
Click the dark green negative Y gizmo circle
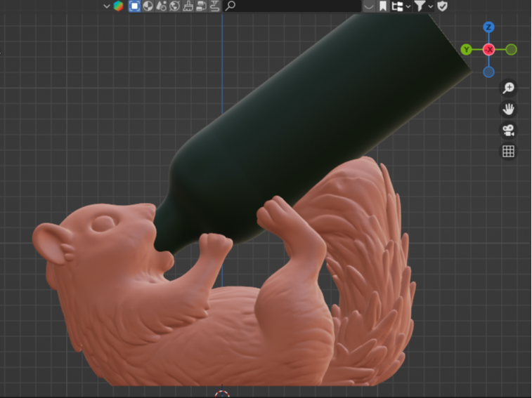click(511, 50)
